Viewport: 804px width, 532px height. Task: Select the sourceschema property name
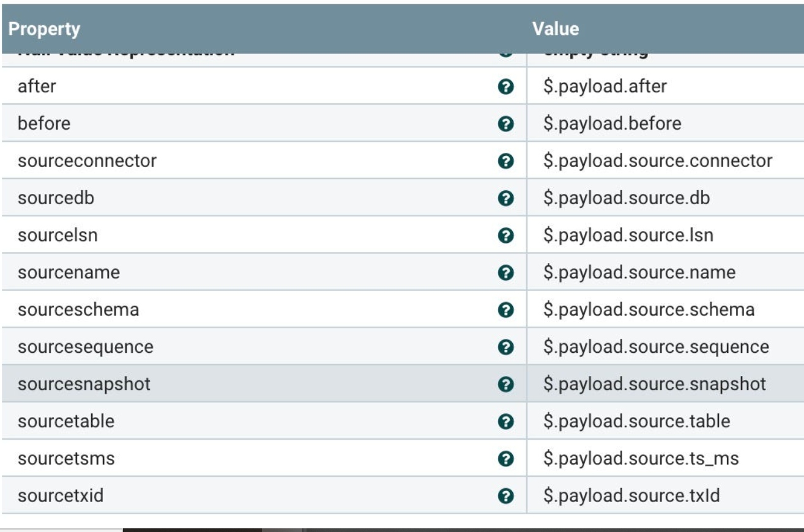78,310
